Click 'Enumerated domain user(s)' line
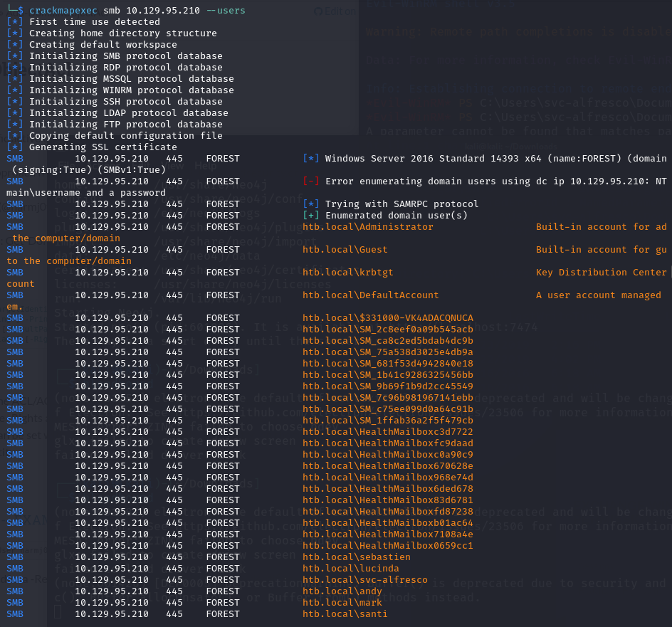672x627 pixels. click(x=396, y=215)
